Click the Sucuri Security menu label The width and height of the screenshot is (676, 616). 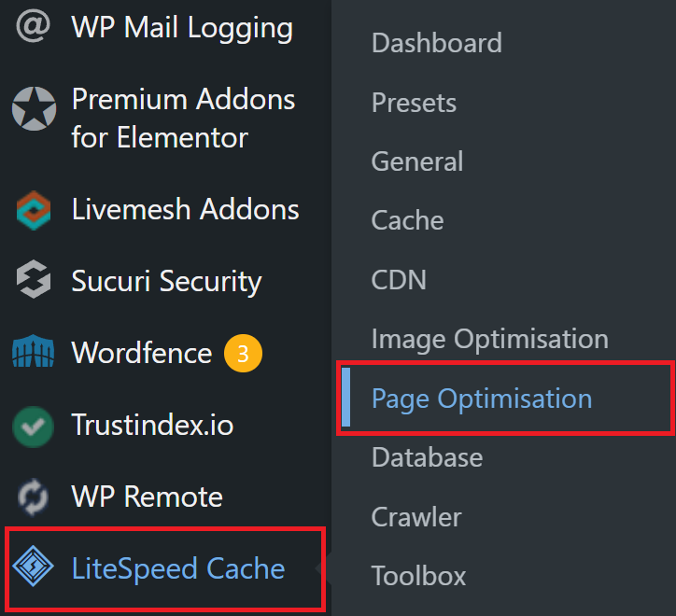tap(166, 282)
